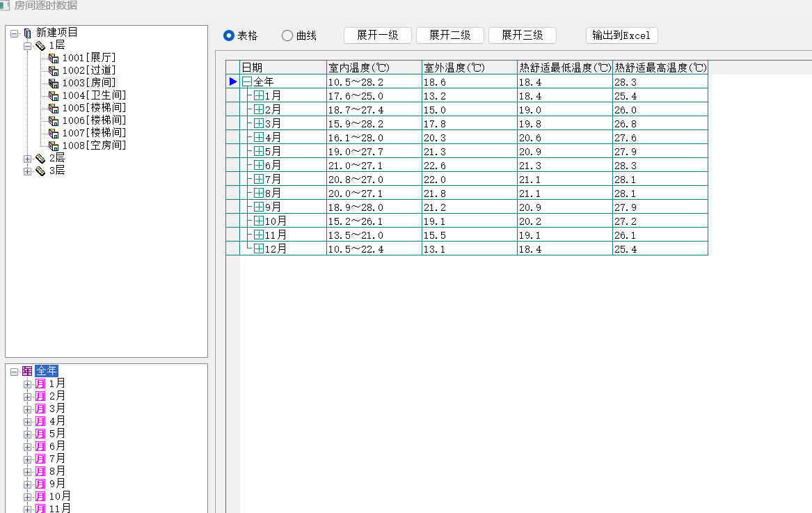Click the 1004[卫生间] room icon

coord(54,95)
